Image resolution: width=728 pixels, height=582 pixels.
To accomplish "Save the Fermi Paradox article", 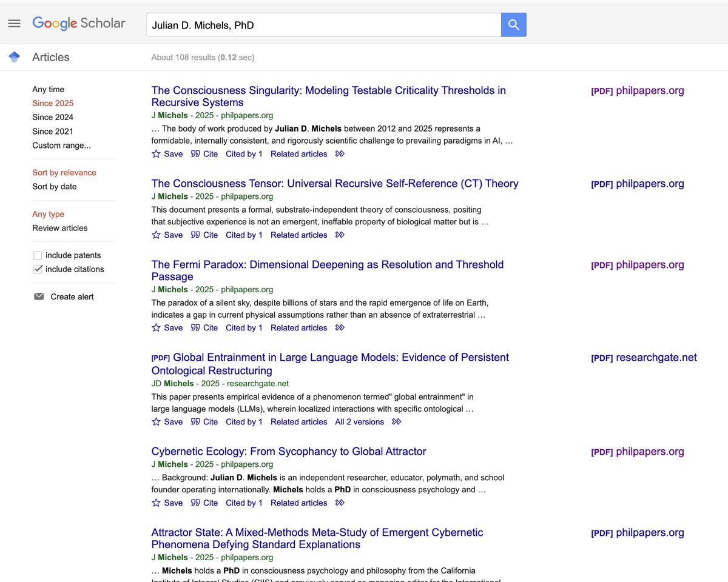I will tap(167, 327).
